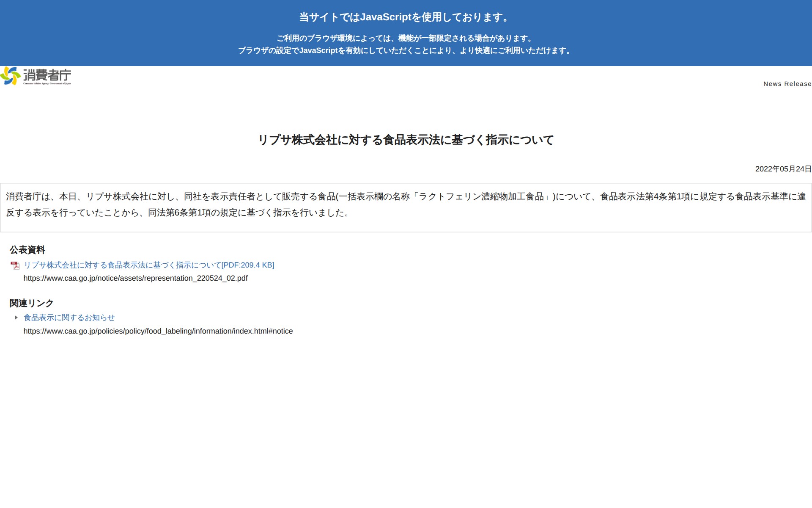The image size is (812, 508).
Task: Open the 食品表示に関するお知らせ link
Action: click(x=69, y=317)
